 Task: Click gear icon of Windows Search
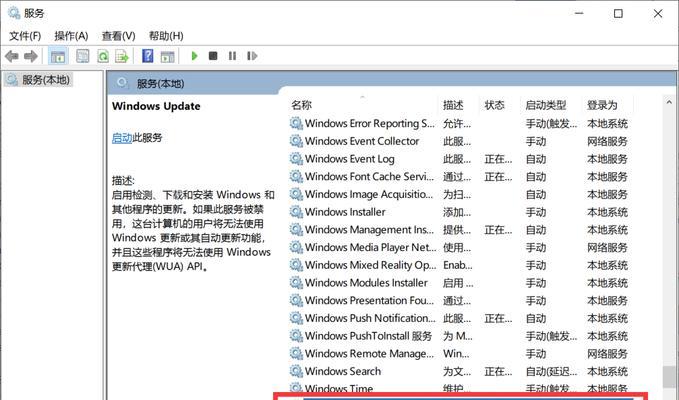pos(296,371)
